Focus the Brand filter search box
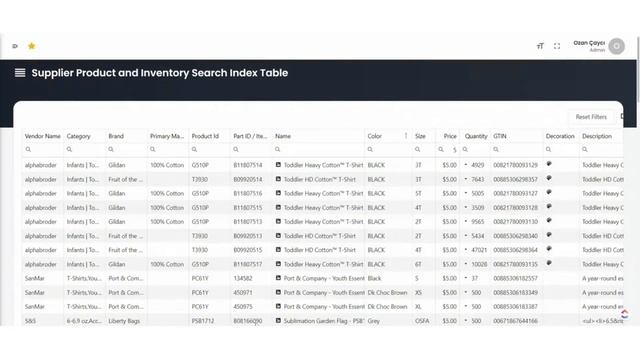Screen dimensions: 640x360 click(x=126, y=149)
